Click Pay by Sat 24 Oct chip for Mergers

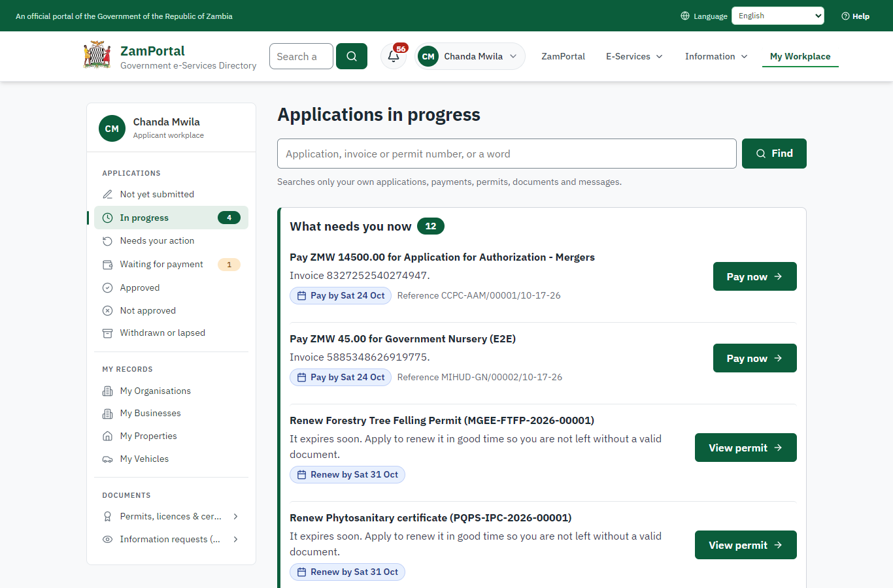(341, 295)
